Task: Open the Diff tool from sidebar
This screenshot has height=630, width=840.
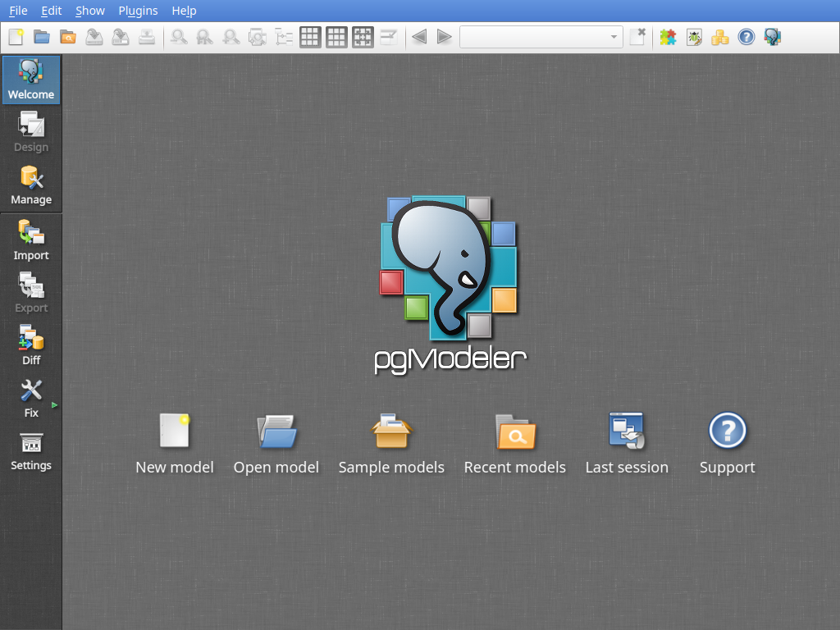Action: coord(31,345)
